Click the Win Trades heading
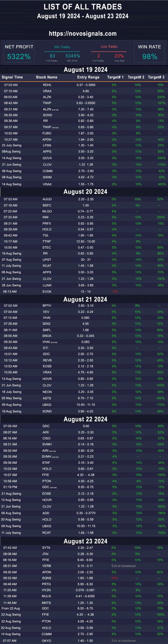 (62, 47)
